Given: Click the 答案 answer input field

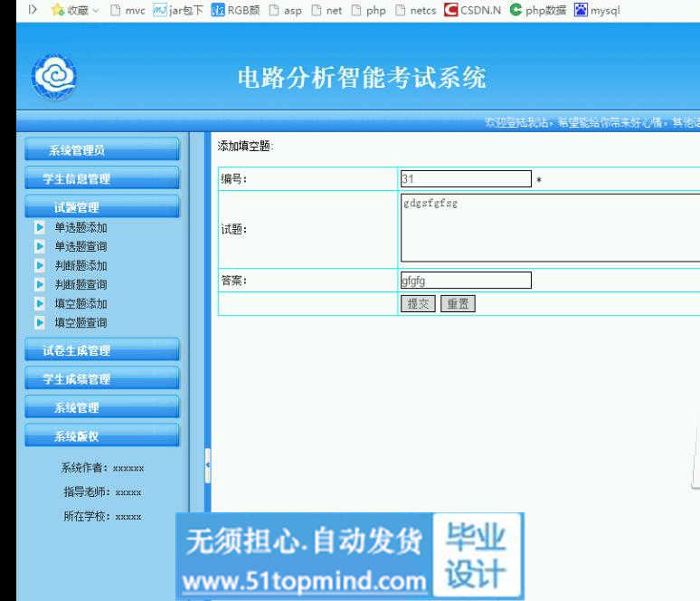Looking at the screenshot, I should click(466, 281).
